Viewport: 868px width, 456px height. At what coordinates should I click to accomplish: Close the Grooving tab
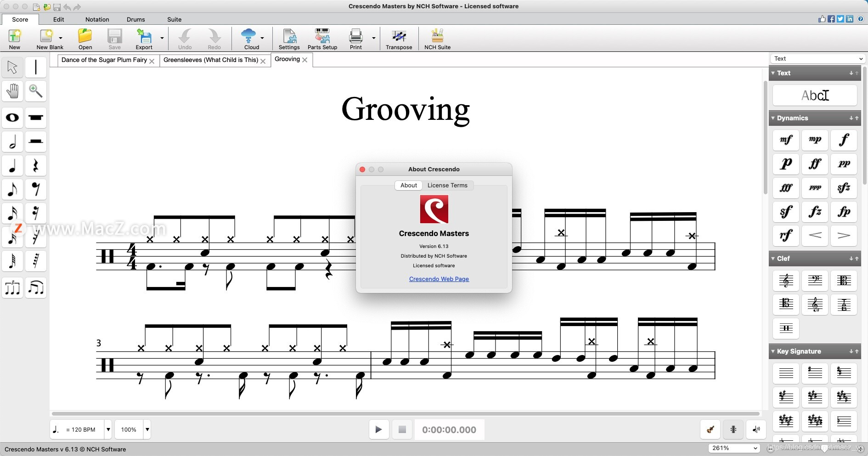(305, 60)
